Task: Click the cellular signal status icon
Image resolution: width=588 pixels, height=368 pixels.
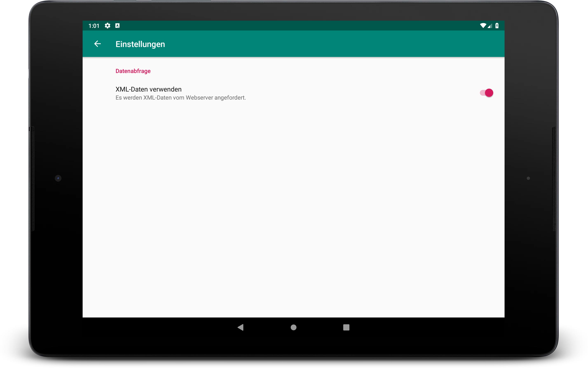Action: pos(490,26)
